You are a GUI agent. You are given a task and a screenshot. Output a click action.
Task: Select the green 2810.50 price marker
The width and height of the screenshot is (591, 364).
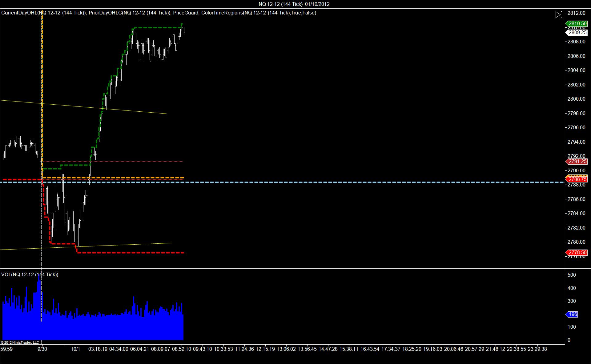[x=577, y=23]
